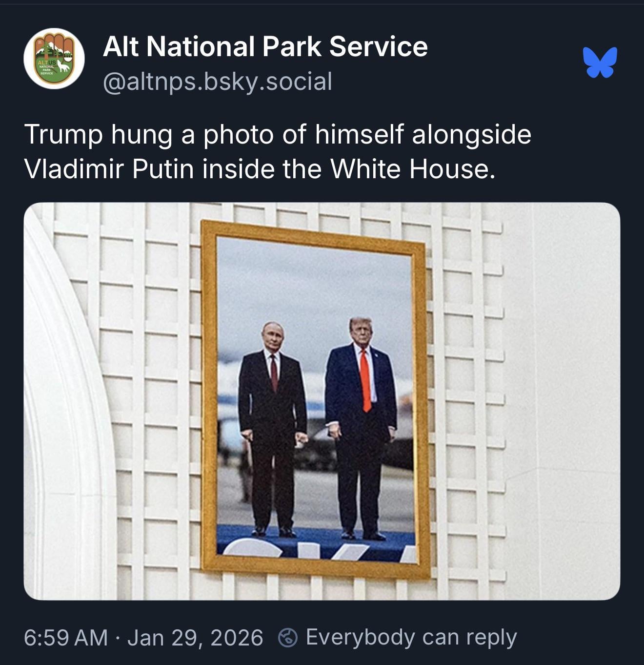Viewport: 644px width, 665px height.
Task: Click the Everybody can reply label
Action: pyautogui.click(x=411, y=638)
